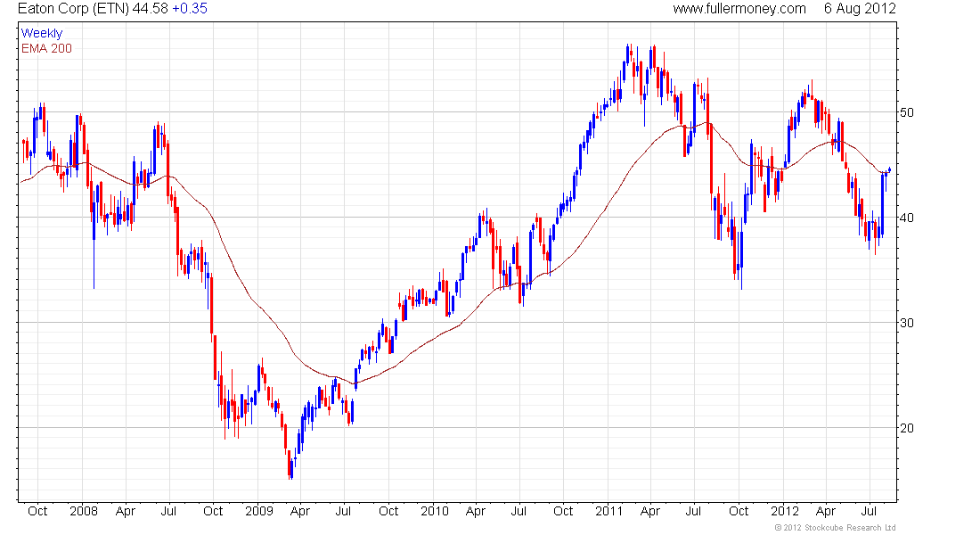Click the 20 price axis label
Screen dimensions: 980x535
906,428
